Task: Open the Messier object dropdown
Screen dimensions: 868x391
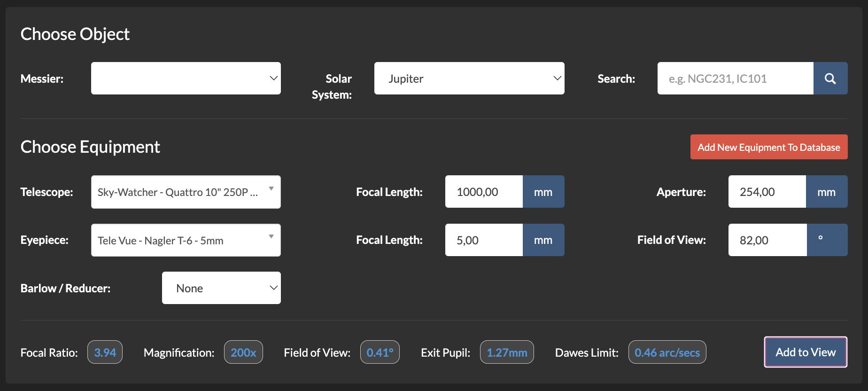Action: tap(186, 78)
